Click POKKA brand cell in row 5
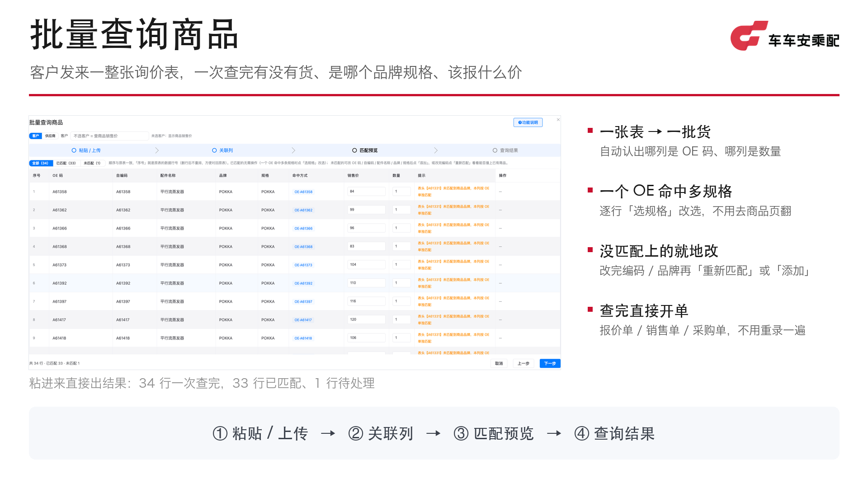The image size is (868, 488). [x=226, y=265]
